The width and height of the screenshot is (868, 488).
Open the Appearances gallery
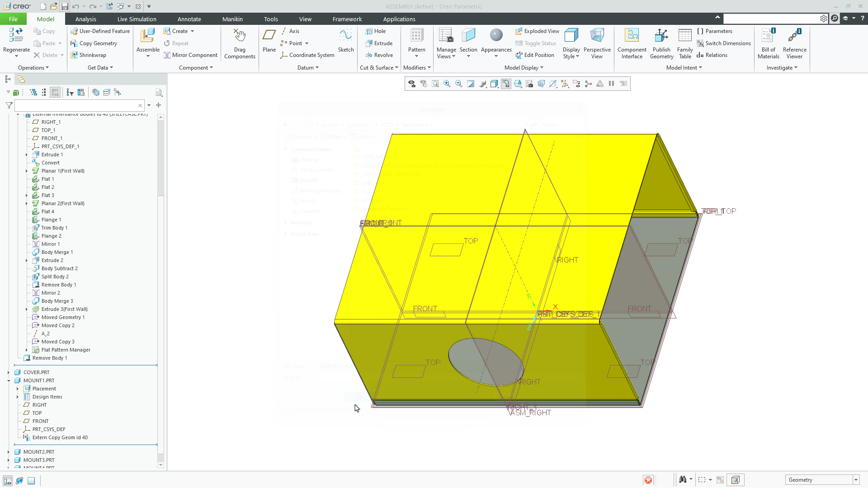[495, 43]
